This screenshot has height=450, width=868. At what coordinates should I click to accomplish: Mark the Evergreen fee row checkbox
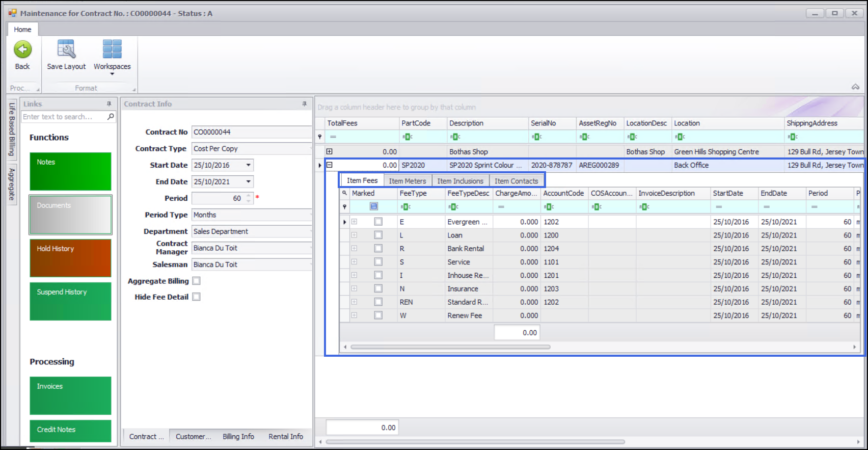tap(378, 222)
